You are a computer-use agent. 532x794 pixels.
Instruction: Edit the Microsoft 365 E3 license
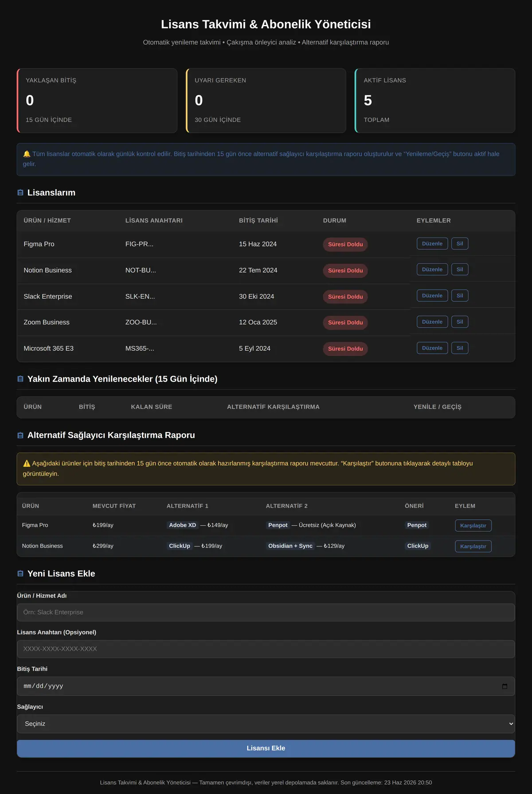pyautogui.click(x=432, y=348)
